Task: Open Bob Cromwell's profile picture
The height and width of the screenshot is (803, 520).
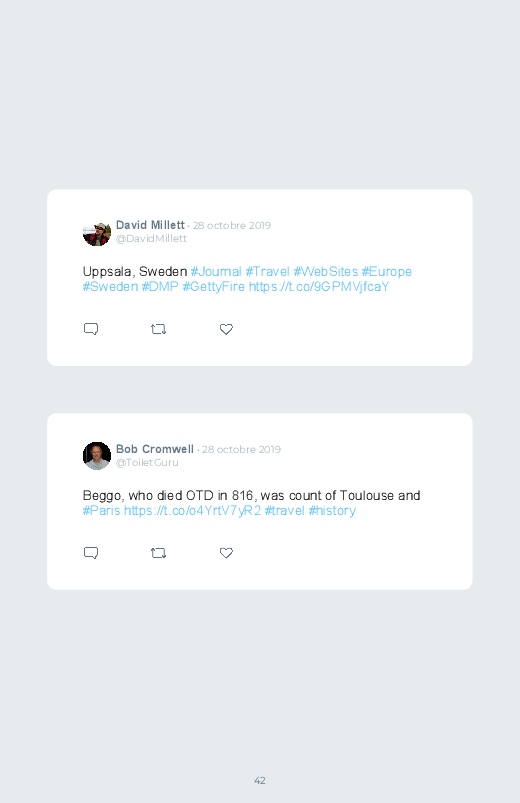Action: pyautogui.click(x=97, y=456)
